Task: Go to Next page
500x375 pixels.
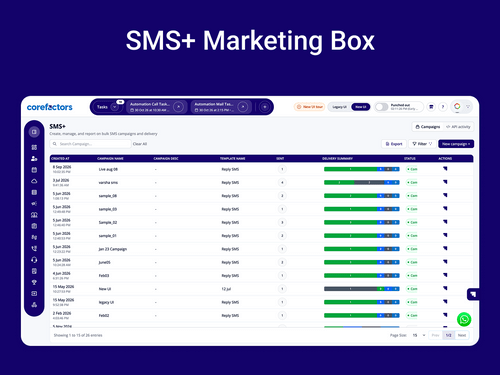Action: tap(462, 335)
